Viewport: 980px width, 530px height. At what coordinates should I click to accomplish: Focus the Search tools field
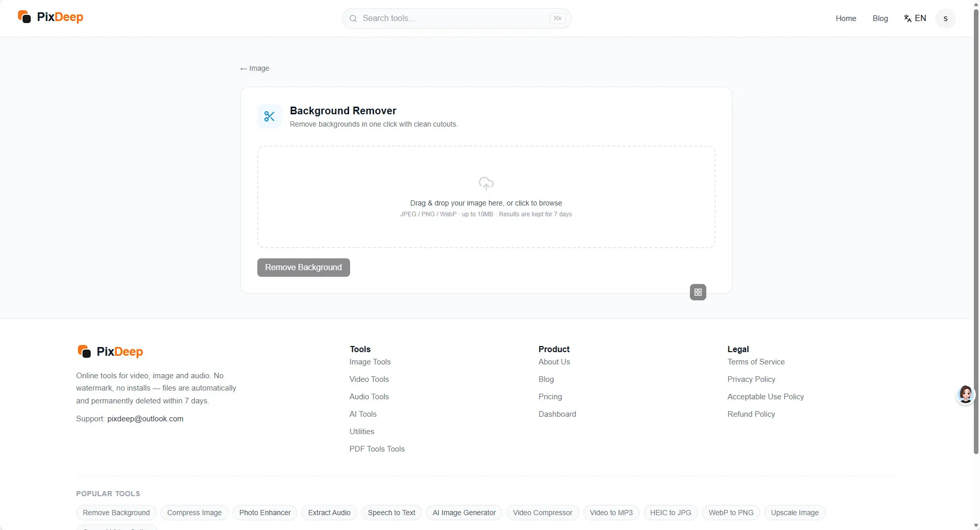(456, 18)
